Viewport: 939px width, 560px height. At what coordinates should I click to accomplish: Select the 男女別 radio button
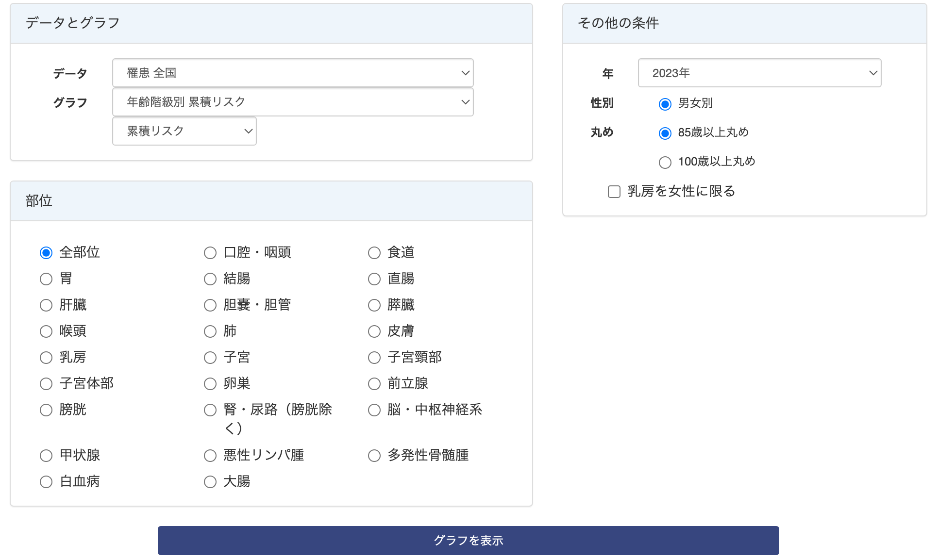pyautogui.click(x=665, y=104)
